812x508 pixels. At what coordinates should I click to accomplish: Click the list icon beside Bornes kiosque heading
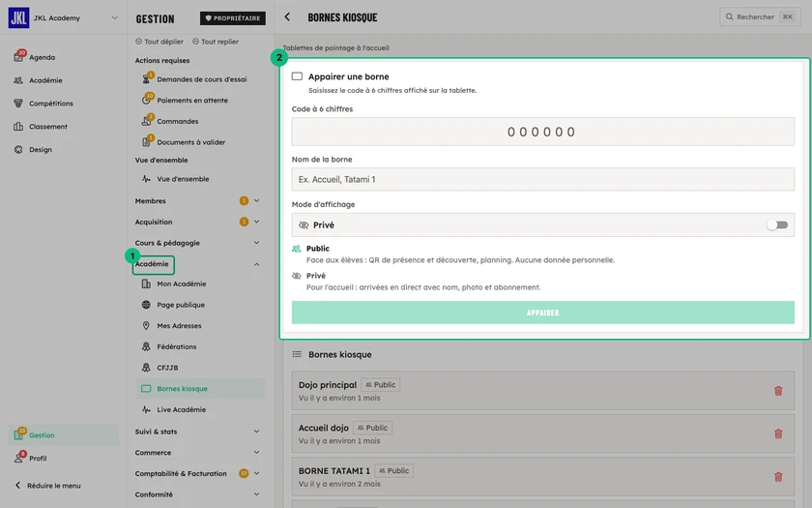pyautogui.click(x=297, y=354)
